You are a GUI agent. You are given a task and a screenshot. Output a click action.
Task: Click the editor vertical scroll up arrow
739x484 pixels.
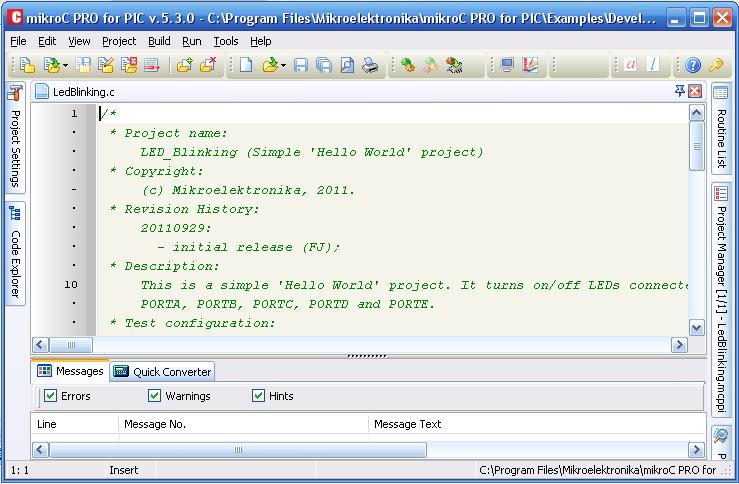click(x=697, y=113)
